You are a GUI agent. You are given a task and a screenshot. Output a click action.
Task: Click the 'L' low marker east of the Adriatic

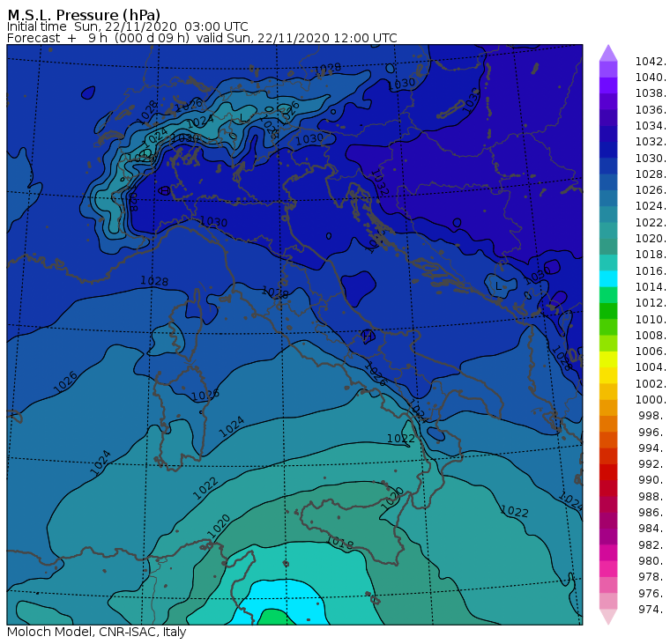498,285
